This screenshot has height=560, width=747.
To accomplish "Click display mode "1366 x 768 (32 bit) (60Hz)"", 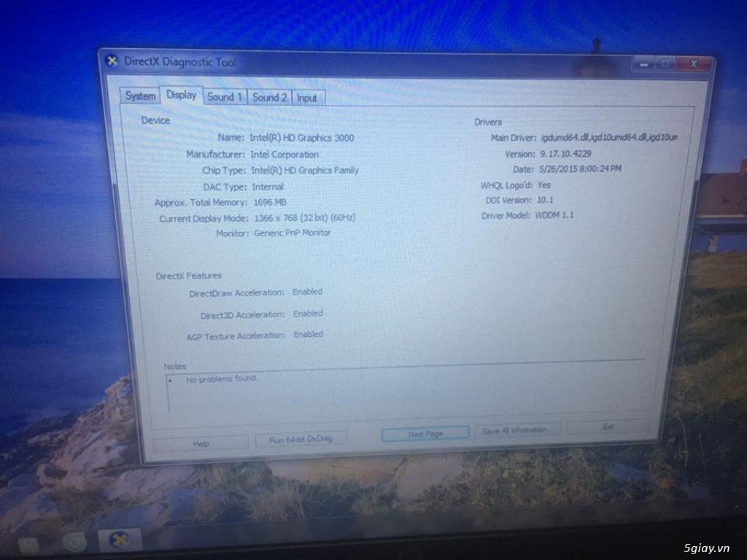I will 305,217.
